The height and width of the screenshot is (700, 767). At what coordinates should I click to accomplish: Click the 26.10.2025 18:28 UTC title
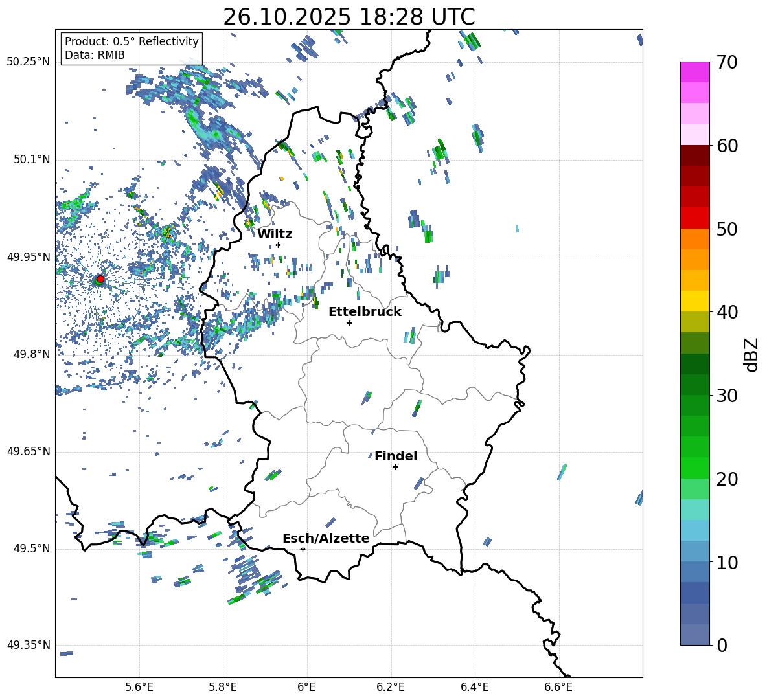click(x=349, y=17)
